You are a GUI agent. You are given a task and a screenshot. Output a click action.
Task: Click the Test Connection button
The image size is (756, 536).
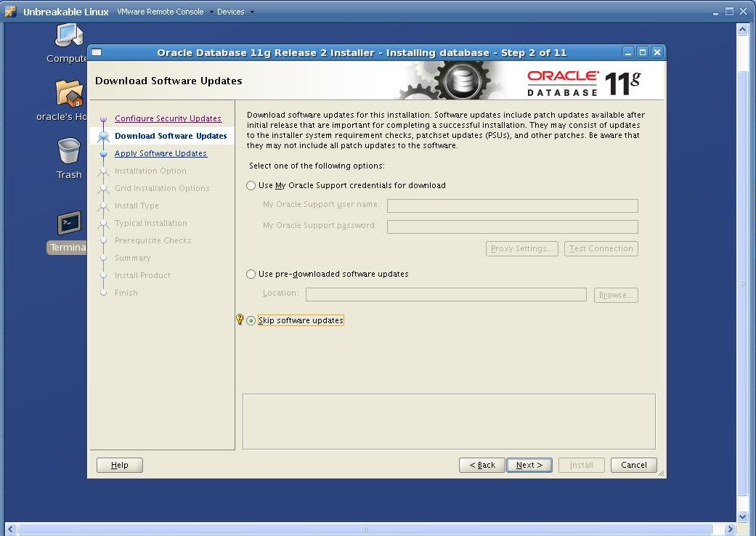point(601,248)
